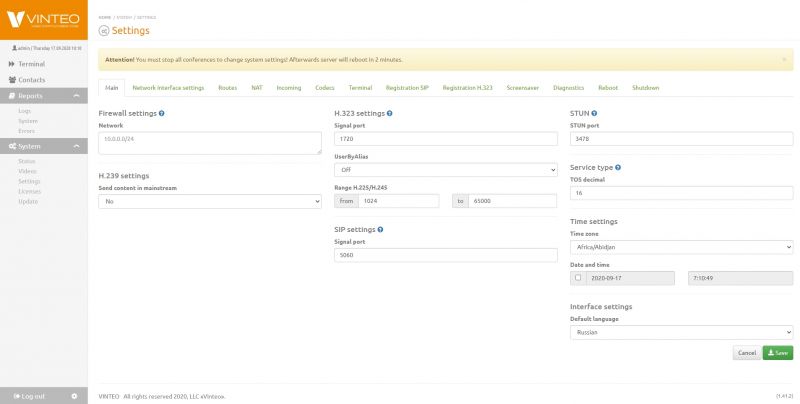The image size is (800, 404).
Task: Click the version number in the footer
Action: coord(784,396)
